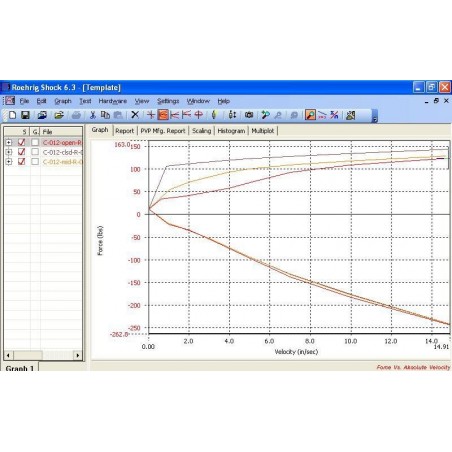Open the Window menu
Screen dimensions: 452x452
(x=198, y=101)
